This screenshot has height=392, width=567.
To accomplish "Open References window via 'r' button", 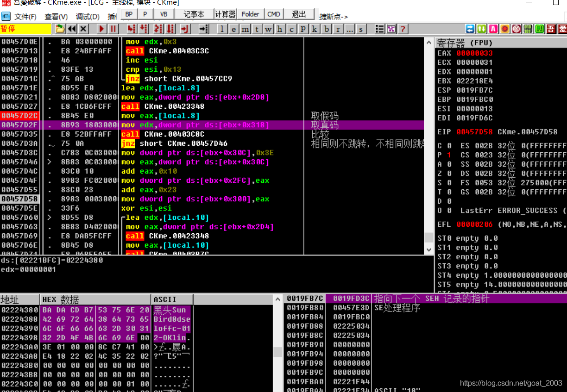I will coord(339,29).
